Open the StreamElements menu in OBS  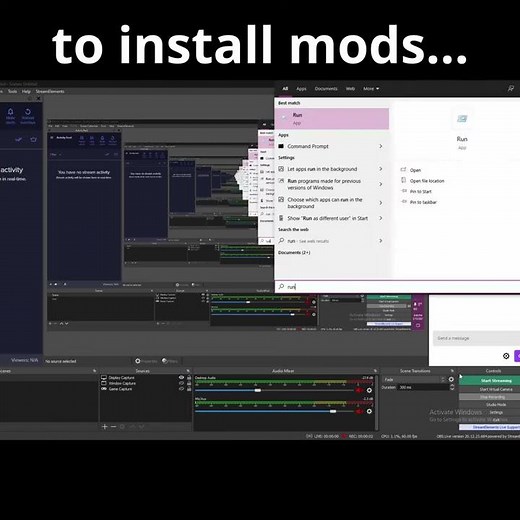[x=50, y=91]
